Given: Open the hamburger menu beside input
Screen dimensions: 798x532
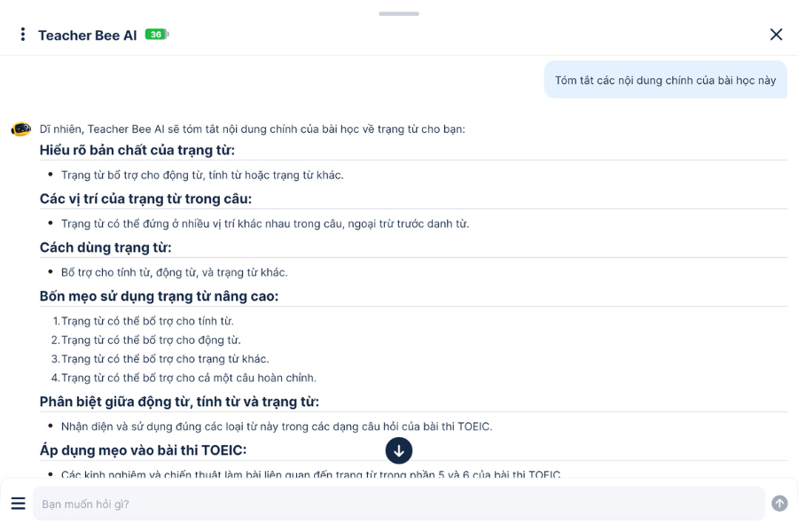Looking at the screenshot, I should click(x=19, y=504).
